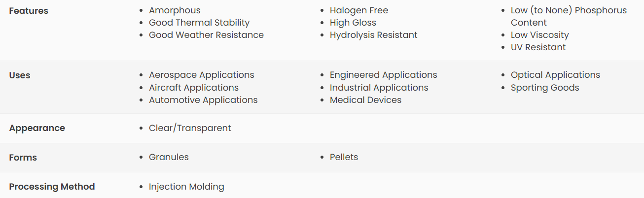
Task: Select Sporting Goods use
Action: click(545, 88)
